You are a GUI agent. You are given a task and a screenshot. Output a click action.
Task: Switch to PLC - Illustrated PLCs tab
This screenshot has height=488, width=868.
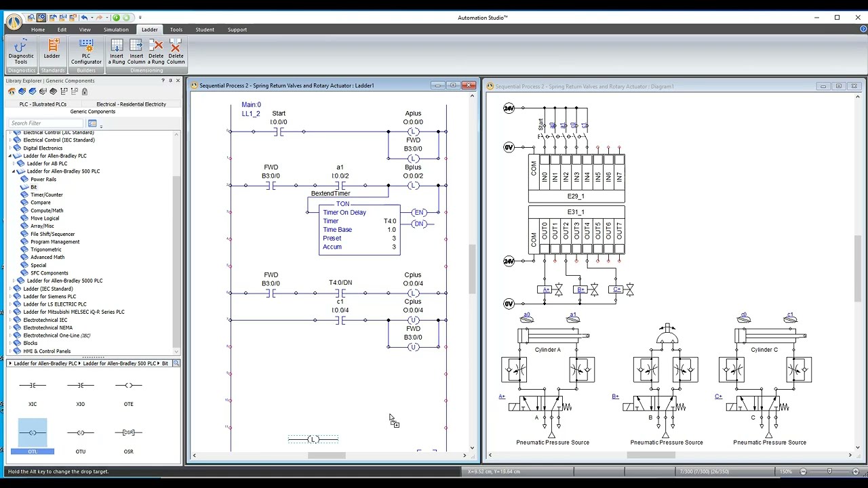(x=43, y=104)
